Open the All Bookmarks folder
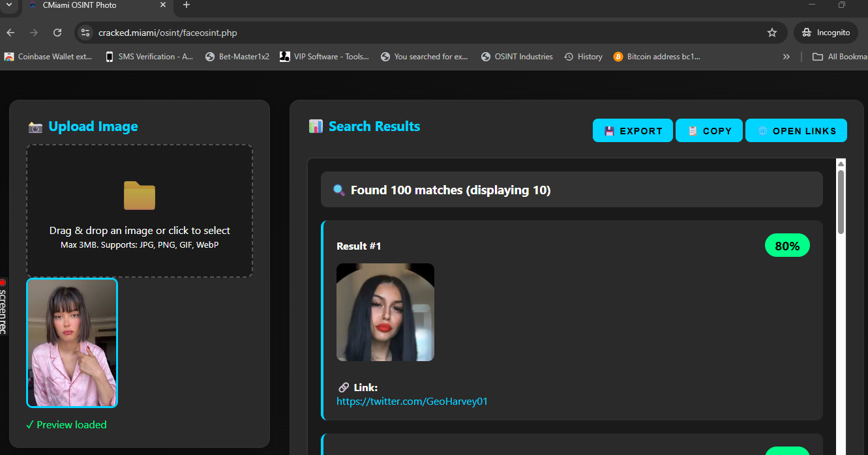 840,57
